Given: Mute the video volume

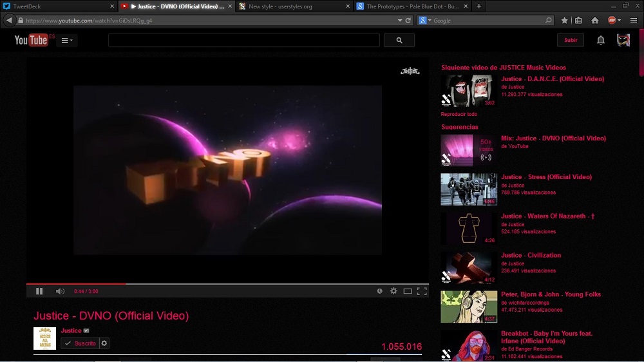Looking at the screenshot, I should click(60, 291).
